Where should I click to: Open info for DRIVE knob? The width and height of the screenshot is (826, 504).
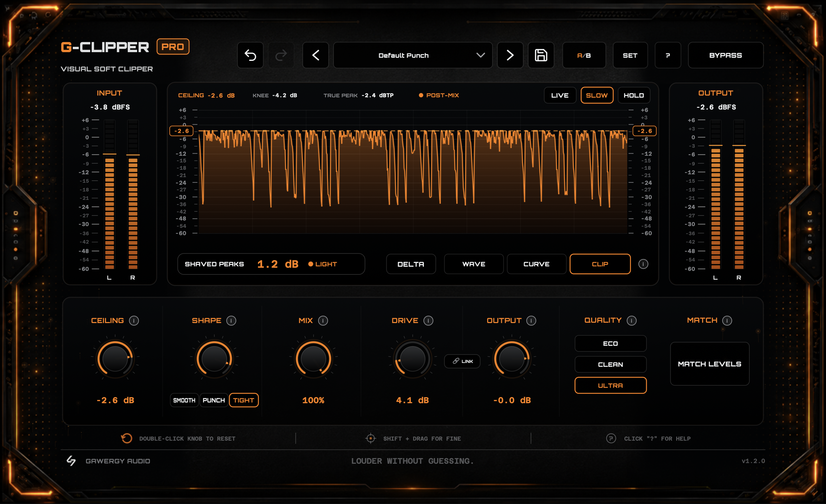coord(428,321)
